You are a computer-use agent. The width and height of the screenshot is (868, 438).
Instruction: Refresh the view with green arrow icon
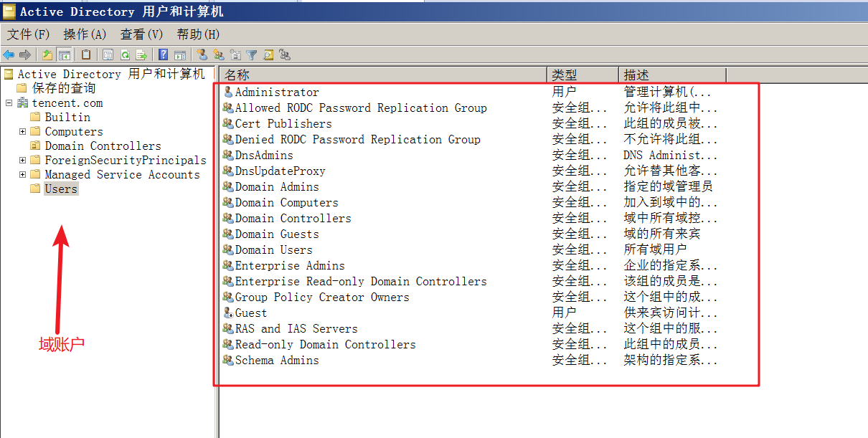click(x=125, y=54)
